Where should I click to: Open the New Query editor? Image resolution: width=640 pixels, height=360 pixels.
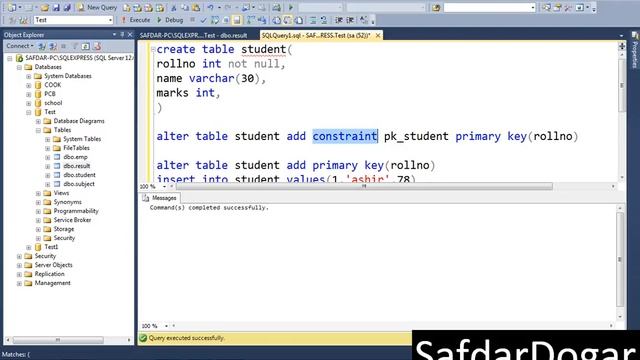97,7
